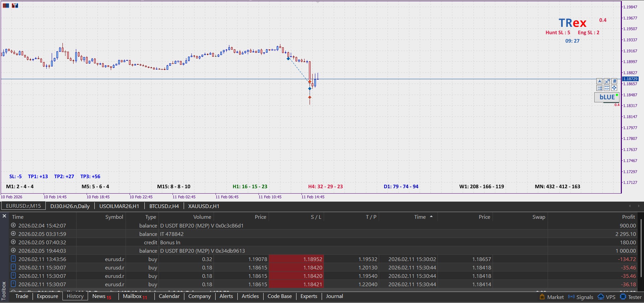Open the VPS cloud icon
This screenshot has height=303, width=644.
tap(601, 297)
